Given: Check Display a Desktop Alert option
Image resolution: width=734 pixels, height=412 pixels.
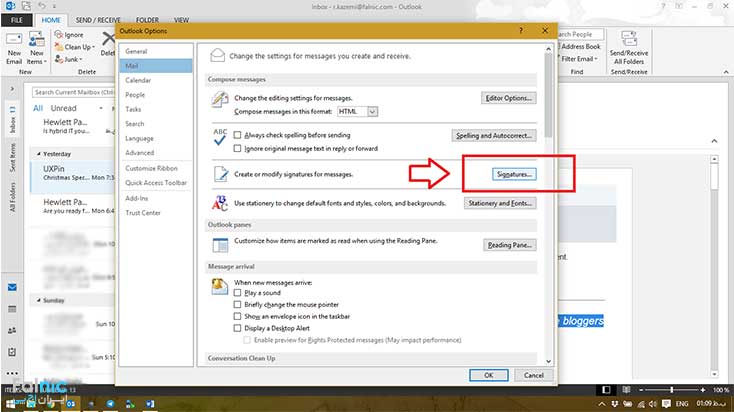Looking at the screenshot, I should coord(237,327).
